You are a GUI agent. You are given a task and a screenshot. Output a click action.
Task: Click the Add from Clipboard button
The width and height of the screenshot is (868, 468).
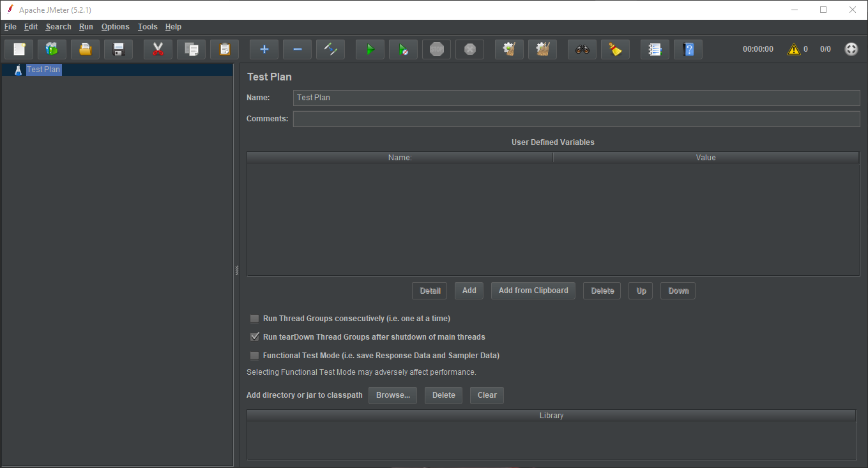coord(533,291)
